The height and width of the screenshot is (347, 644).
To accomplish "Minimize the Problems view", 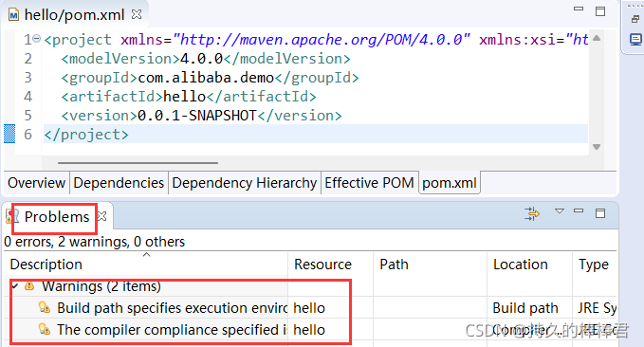I will pos(579,211).
